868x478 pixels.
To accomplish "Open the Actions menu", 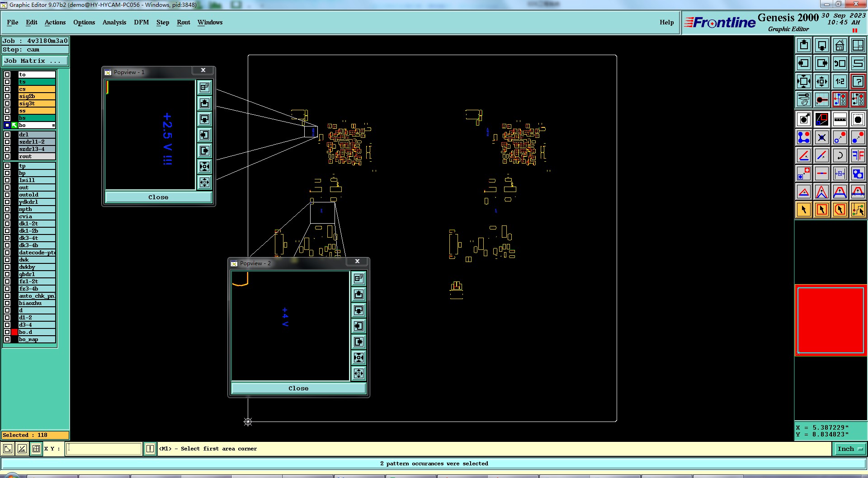I will click(x=55, y=22).
